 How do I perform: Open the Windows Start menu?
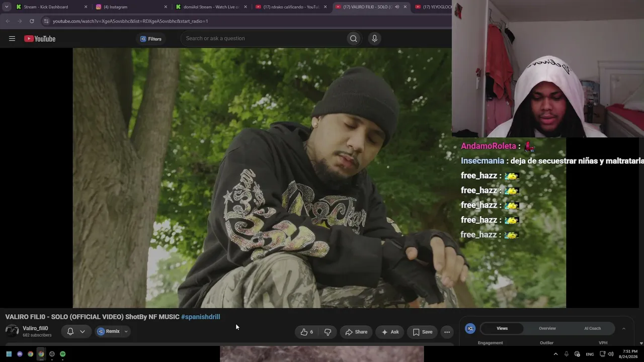(9, 354)
